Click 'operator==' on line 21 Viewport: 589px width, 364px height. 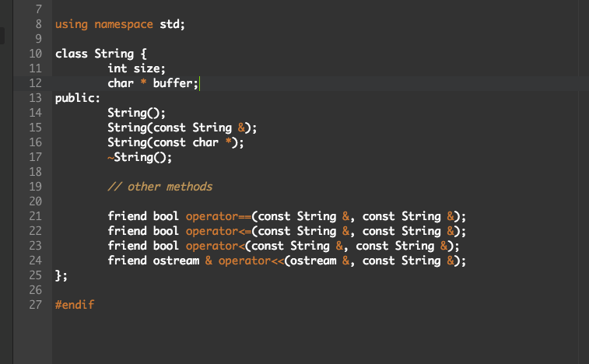click(x=219, y=216)
